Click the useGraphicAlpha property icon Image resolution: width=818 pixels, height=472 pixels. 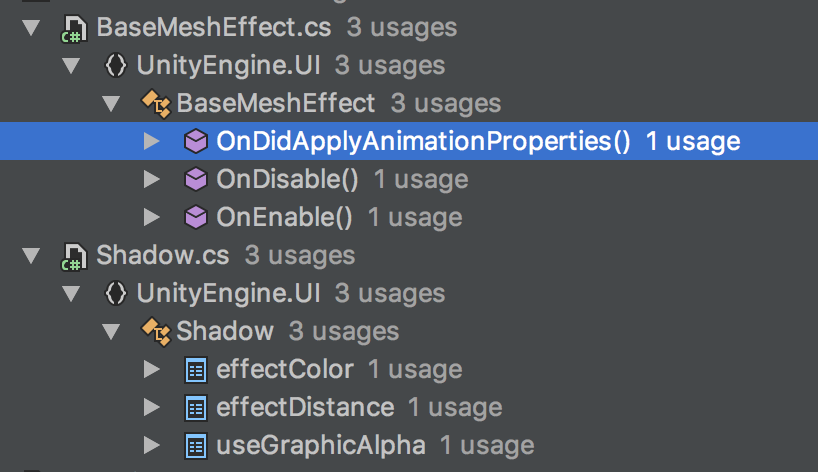coord(196,446)
